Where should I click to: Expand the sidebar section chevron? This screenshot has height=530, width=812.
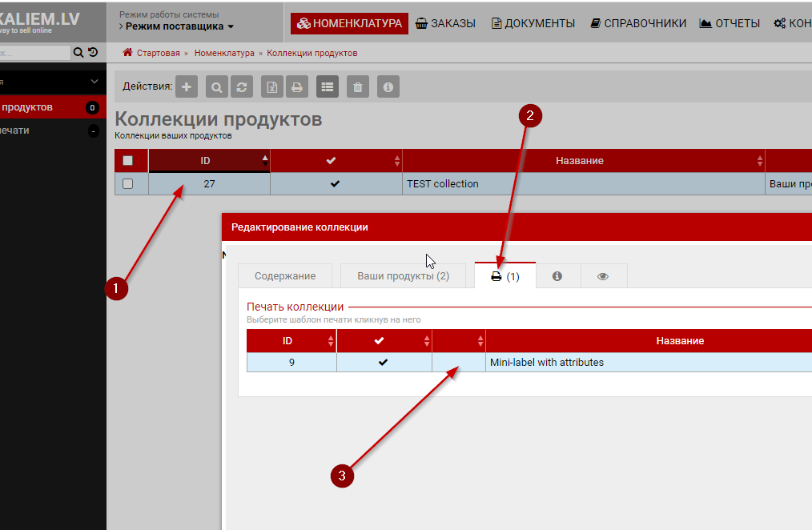tap(94, 82)
